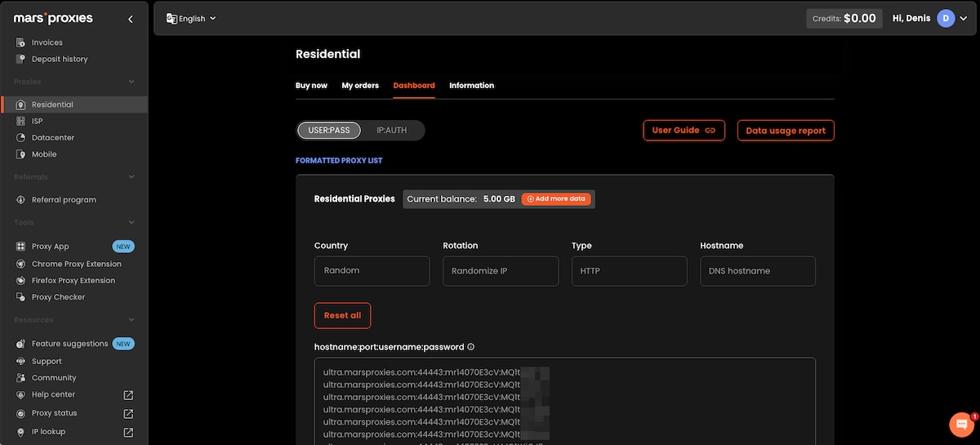Open the Proxy status sidebar link
Viewport: 980px width, 445px height.
tap(54, 413)
